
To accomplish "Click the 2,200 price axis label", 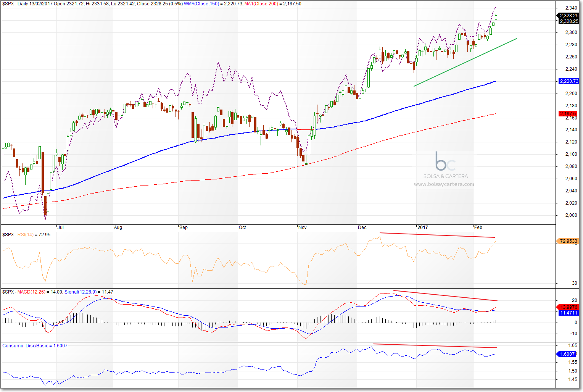I will coord(571,94).
